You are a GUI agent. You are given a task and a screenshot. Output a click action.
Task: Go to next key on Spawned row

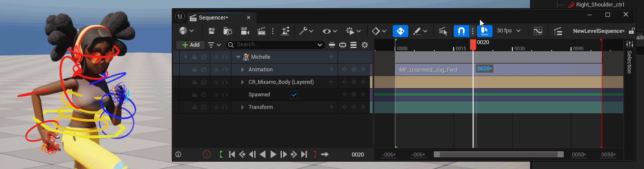(x=363, y=95)
